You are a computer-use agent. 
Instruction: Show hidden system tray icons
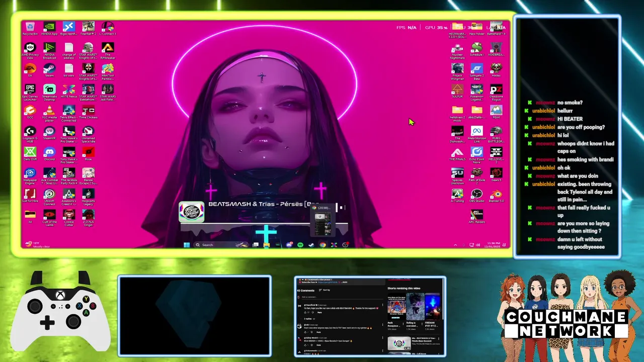point(455,245)
